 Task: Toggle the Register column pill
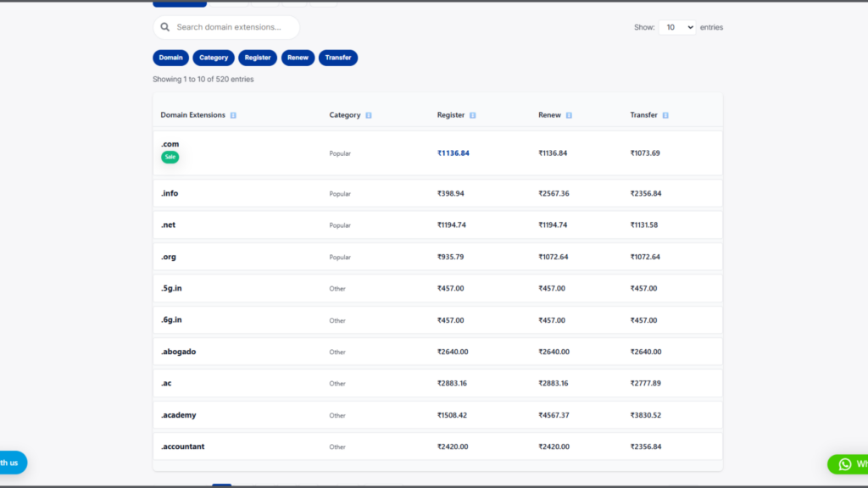[x=258, y=58]
